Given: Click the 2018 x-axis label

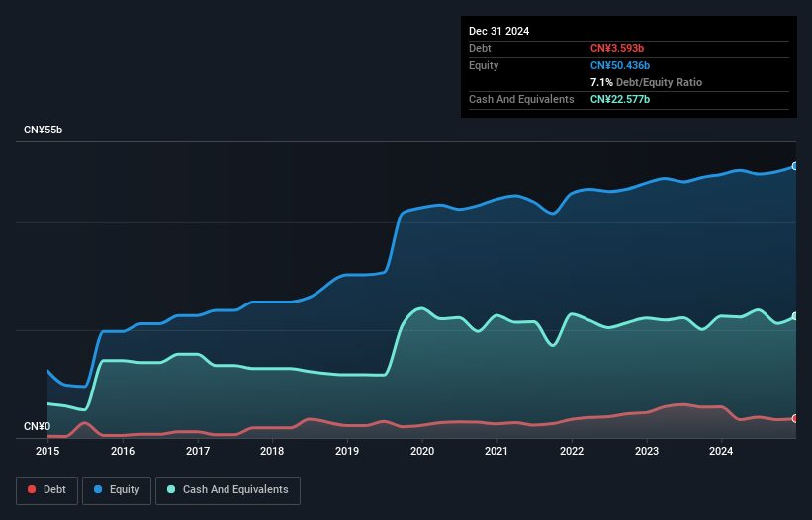Looking at the screenshot, I should tap(272, 451).
